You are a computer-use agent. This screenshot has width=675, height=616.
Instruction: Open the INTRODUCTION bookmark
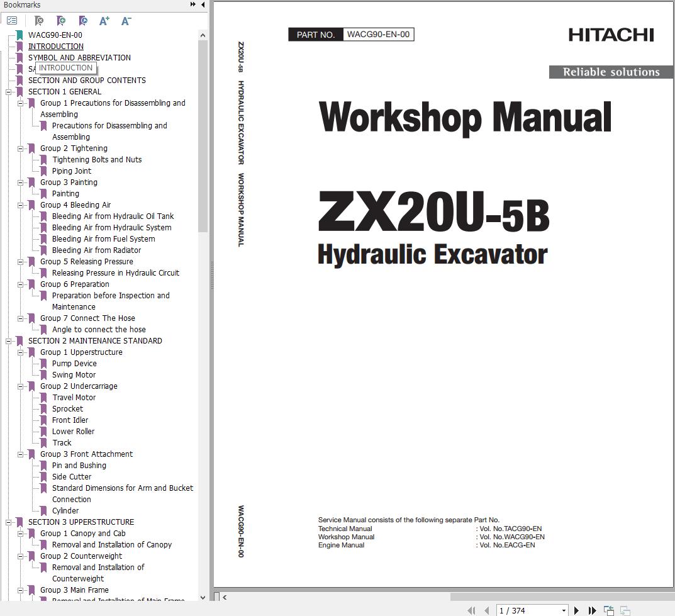point(56,46)
